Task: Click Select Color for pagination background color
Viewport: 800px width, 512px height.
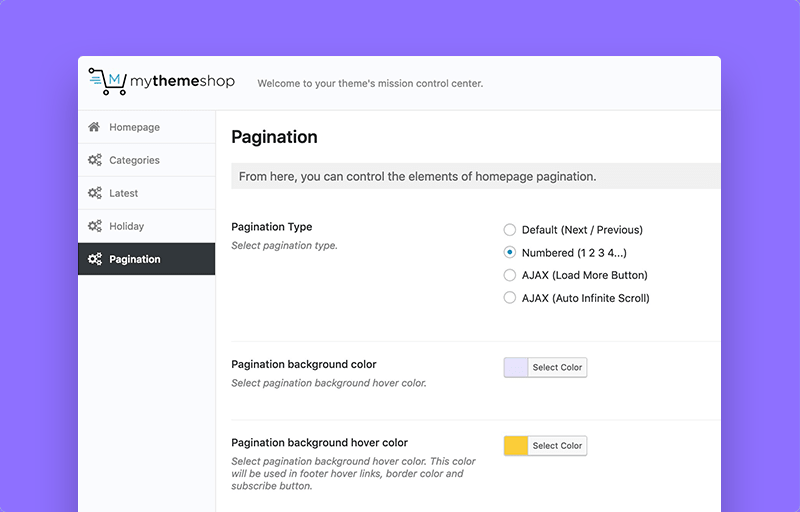Action: (557, 367)
